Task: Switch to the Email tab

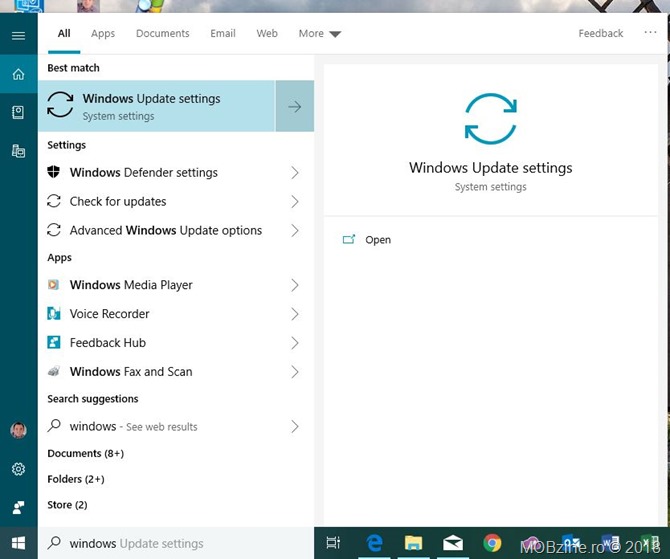Action: (223, 33)
